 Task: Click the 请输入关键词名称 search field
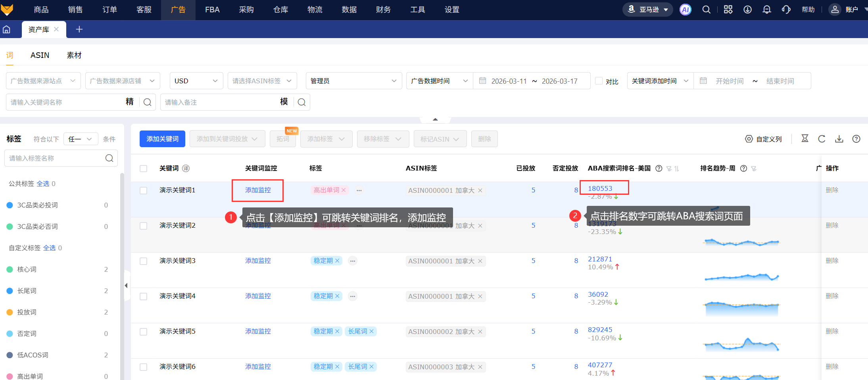tap(65, 102)
